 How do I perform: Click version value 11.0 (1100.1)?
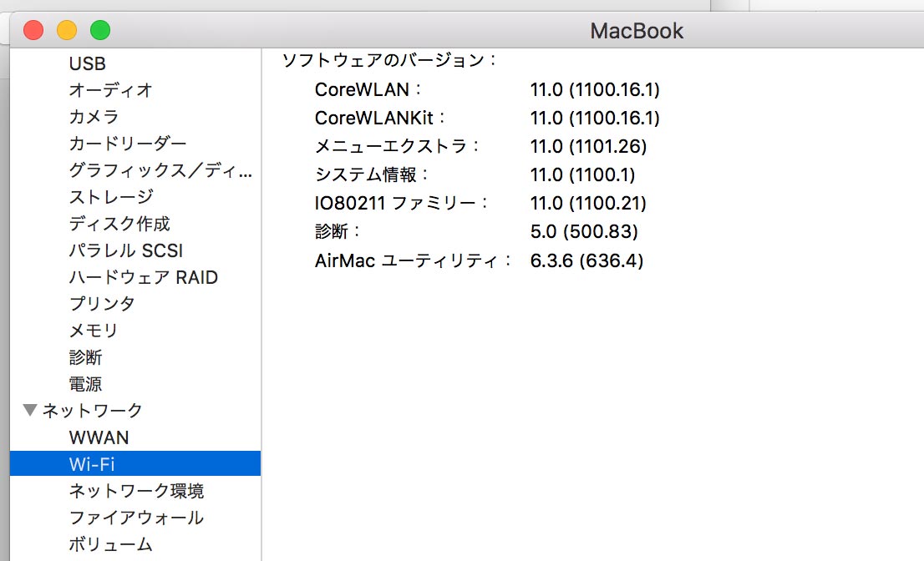tap(582, 174)
